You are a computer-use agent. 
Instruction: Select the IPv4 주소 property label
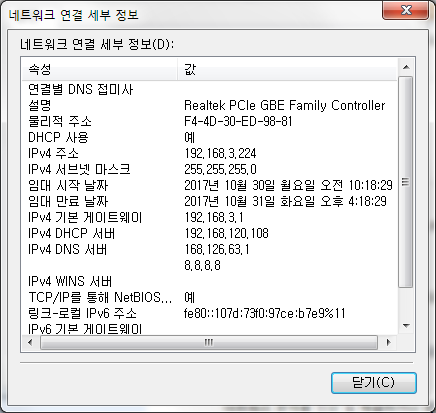53,153
